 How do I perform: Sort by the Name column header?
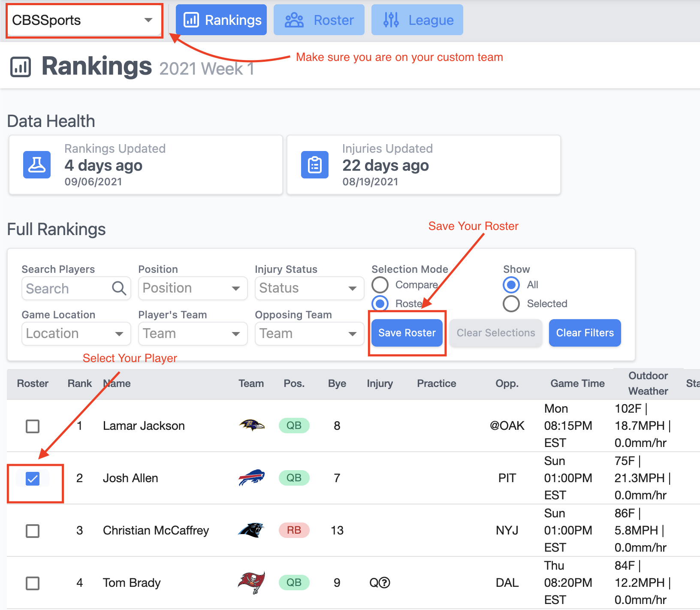(117, 384)
